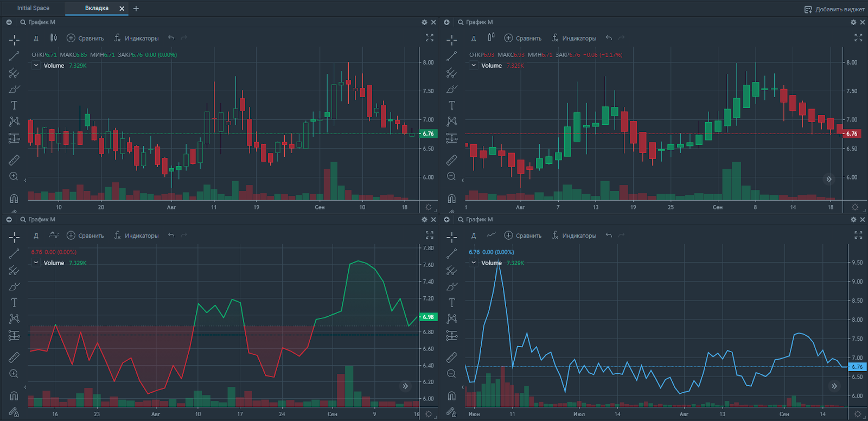Open timeframe Д selector in bottom-left chart

coord(36,236)
